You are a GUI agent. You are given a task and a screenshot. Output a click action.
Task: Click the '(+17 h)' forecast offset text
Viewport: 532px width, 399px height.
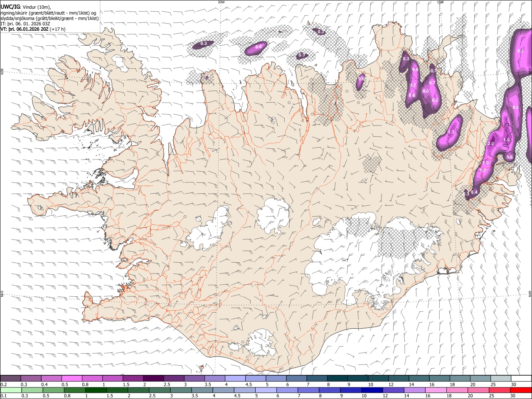[x=57, y=30]
